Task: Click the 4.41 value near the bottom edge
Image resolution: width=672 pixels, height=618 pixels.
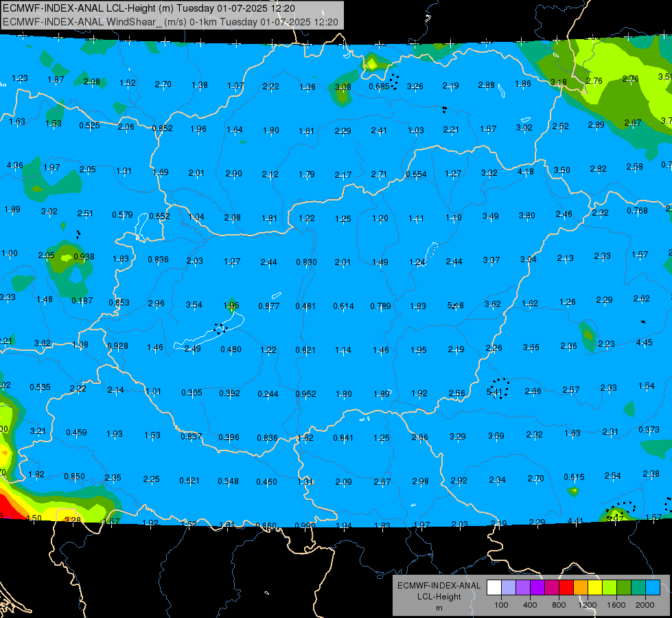Action: (575, 521)
